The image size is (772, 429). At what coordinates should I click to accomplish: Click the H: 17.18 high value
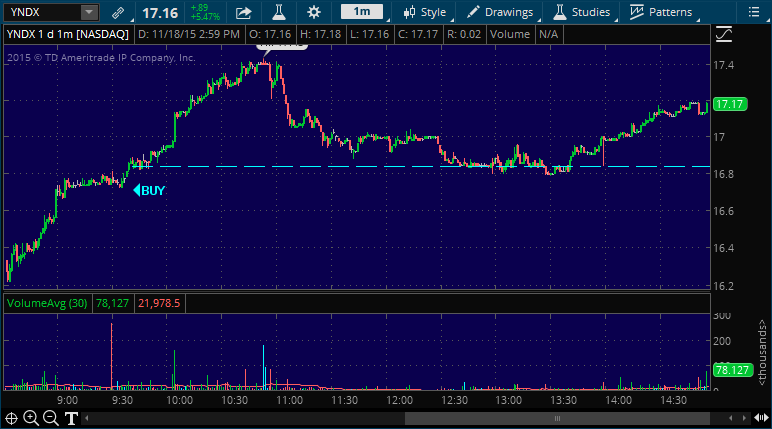(321, 34)
